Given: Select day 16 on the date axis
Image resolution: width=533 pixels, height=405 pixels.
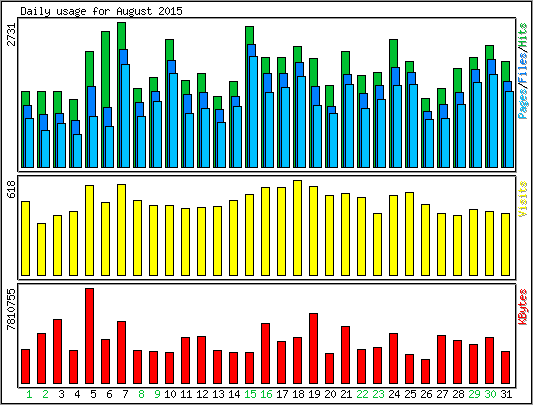Looking at the screenshot, I should [x=266, y=394].
